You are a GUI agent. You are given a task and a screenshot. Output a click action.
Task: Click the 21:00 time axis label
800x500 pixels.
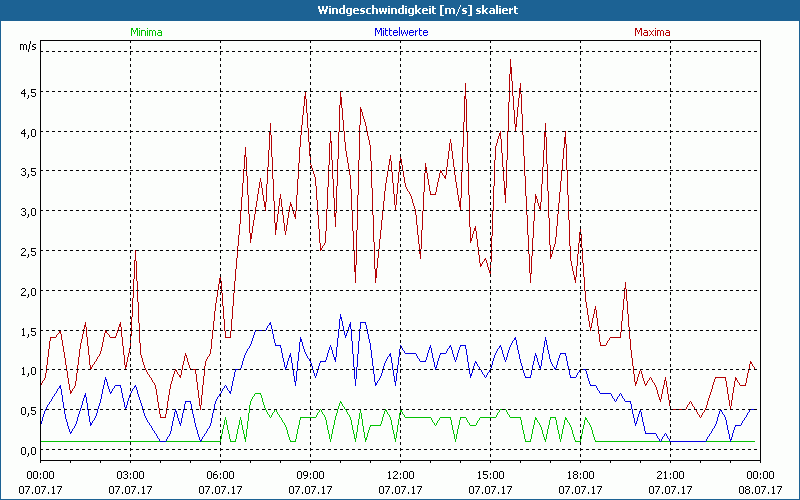pyautogui.click(x=670, y=475)
